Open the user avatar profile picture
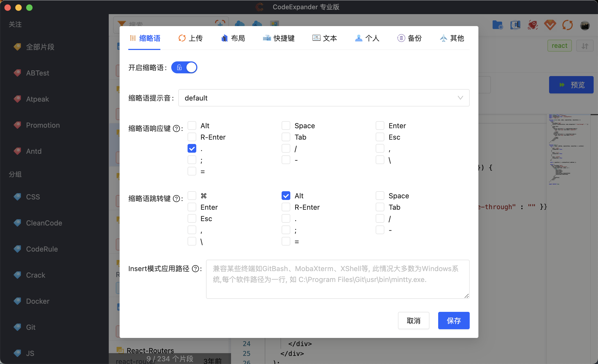Viewport: 598px width, 364px height. [x=585, y=26]
